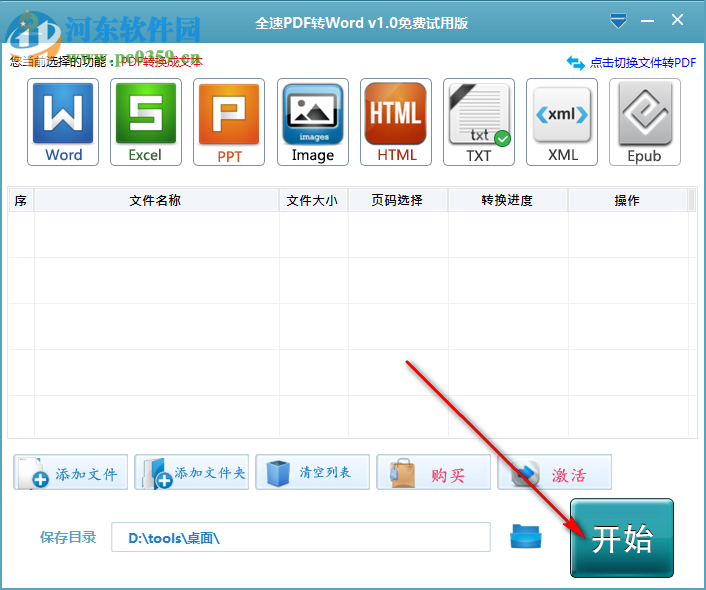Viewport: 706px width, 590px height.
Task: Choose the Image output format
Action: coord(313,122)
